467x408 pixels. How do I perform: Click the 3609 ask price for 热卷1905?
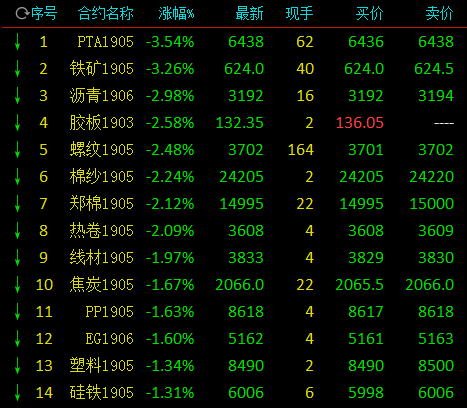coord(436,231)
